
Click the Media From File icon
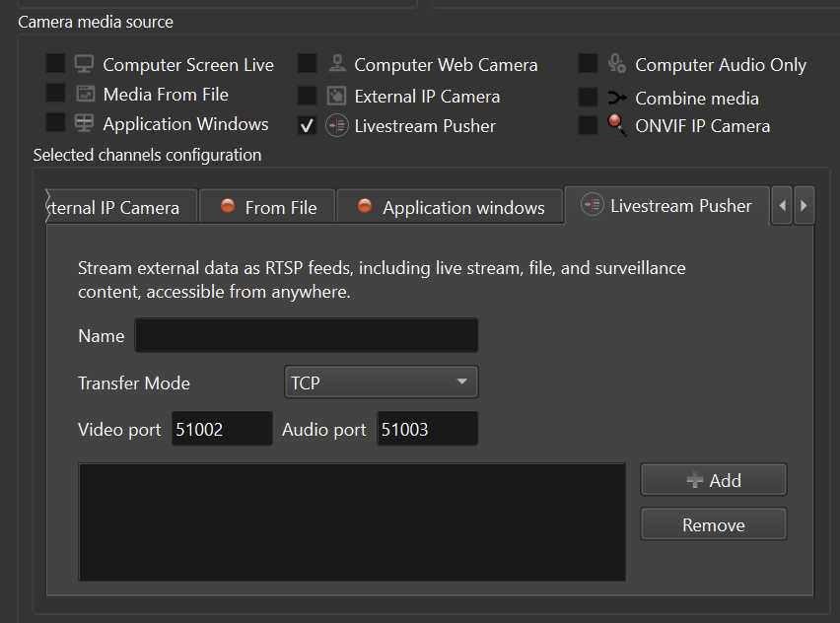click(85, 95)
